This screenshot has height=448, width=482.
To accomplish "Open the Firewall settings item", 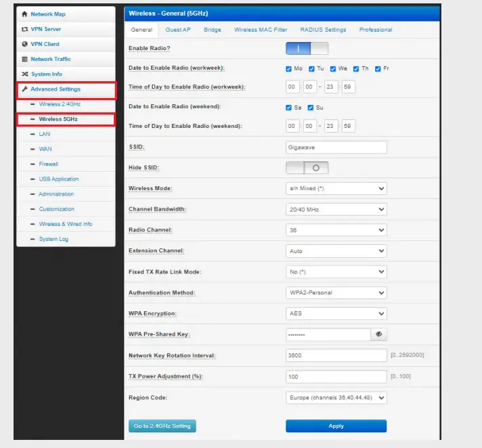I will click(48, 164).
